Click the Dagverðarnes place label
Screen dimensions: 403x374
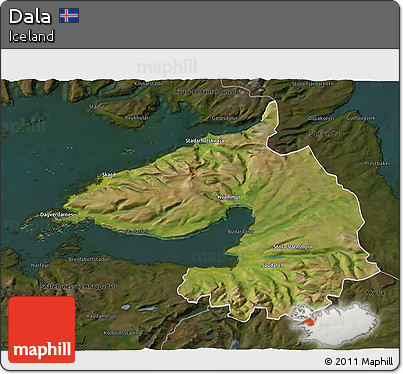56,215
